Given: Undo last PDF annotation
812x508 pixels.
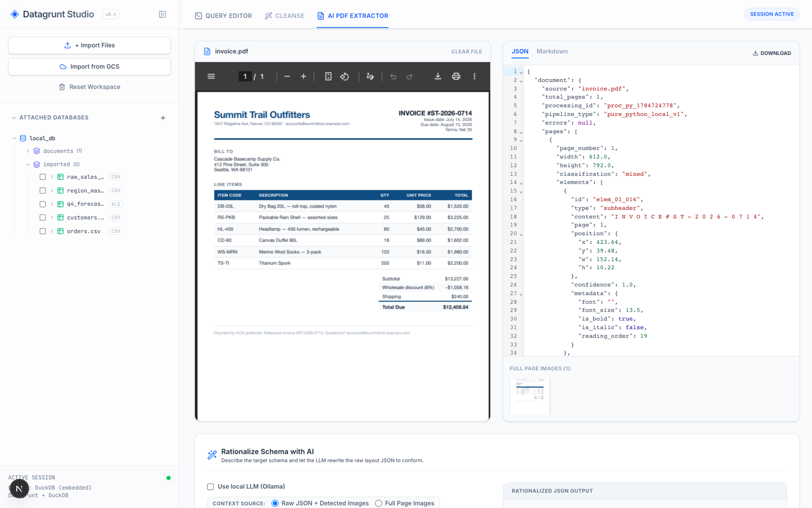Looking at the screenshot, I should point(393,76).
